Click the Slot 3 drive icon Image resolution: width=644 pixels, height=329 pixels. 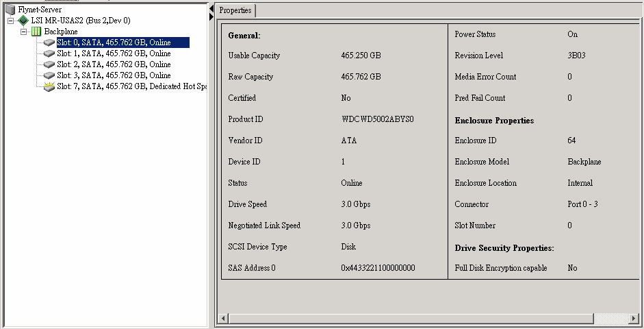click(49, 75)
